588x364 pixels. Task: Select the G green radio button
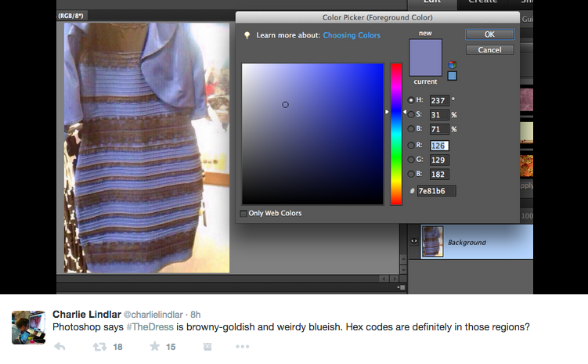[411, 160]
